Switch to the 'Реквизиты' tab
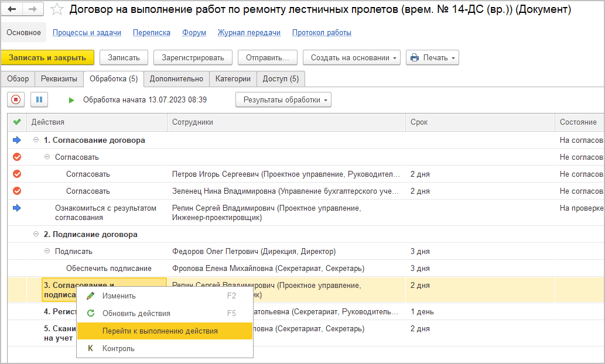Screen dimensions: 605x364 click(59, 78)
